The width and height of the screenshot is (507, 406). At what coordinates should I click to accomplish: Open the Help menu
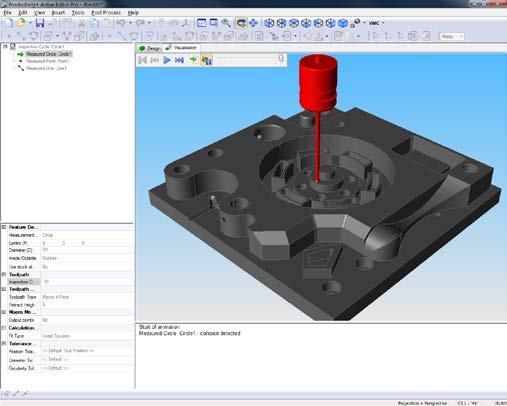[x=133, y=13]
